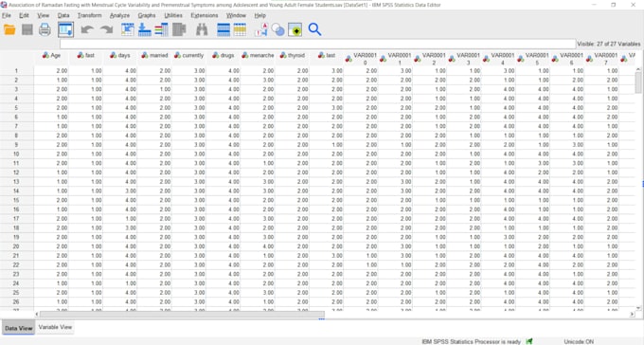Click the vertical scrollbar thumb

click(638, 83)
